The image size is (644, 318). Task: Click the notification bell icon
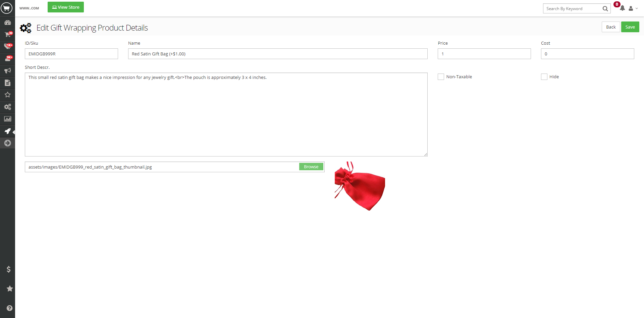click(x=622, y=8)
